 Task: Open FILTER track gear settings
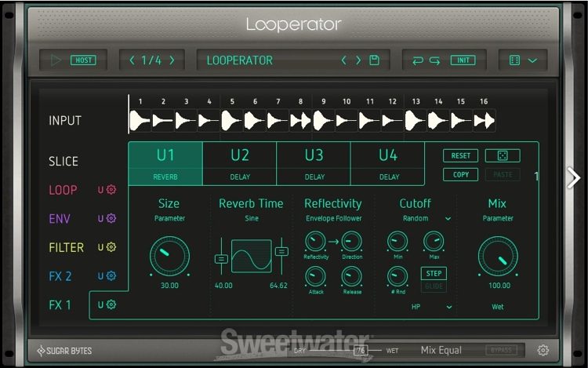click(x=111, y=247)
